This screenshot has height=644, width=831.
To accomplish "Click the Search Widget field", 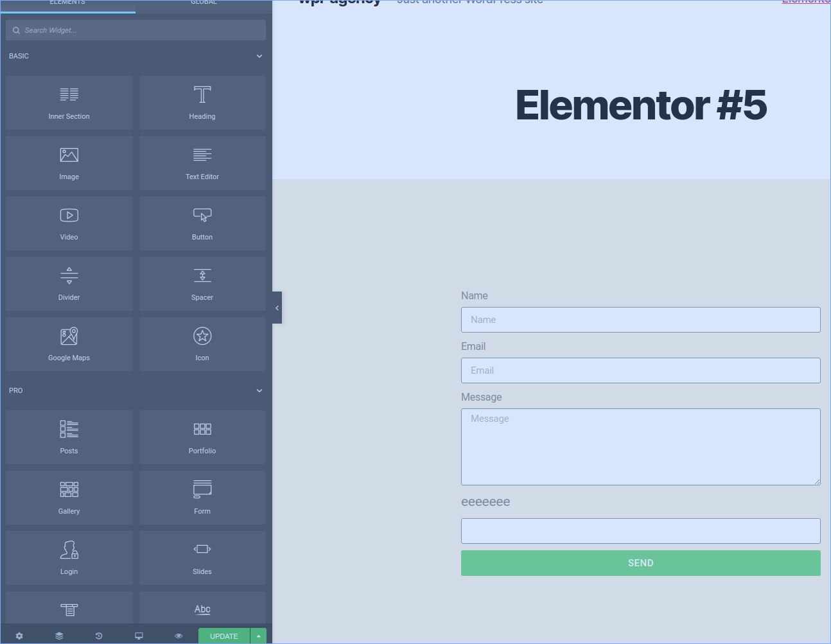I will (136, 30).
